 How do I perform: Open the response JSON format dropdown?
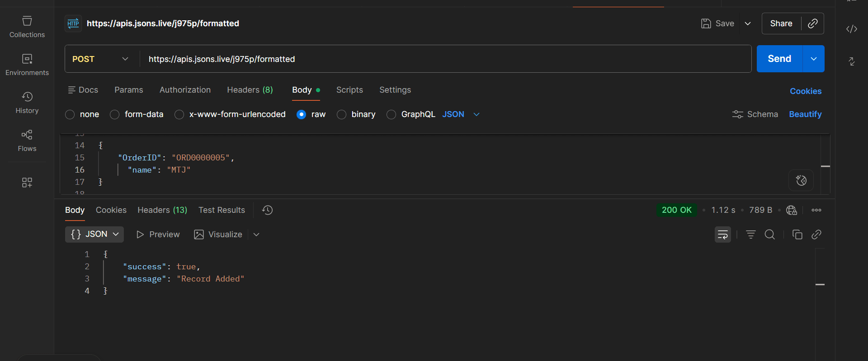click(94, 234)
